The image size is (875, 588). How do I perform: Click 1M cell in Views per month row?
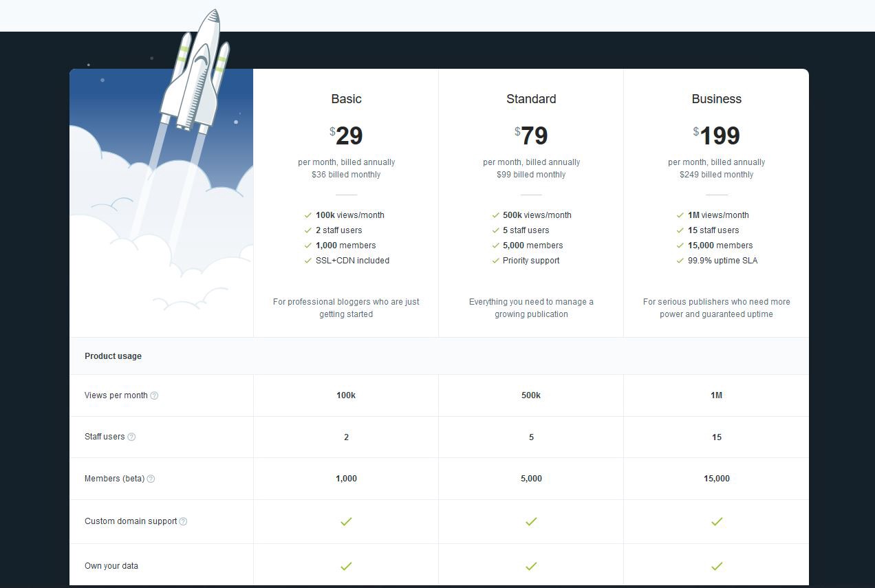[717, 395]
